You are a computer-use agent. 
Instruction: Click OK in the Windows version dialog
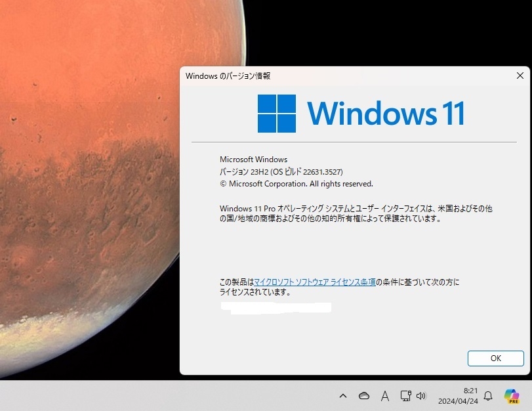point(495,358)
